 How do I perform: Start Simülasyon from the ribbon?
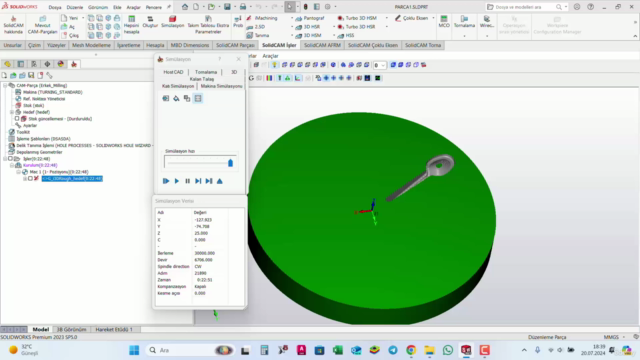pyautogui.click(x=172, y=22)
